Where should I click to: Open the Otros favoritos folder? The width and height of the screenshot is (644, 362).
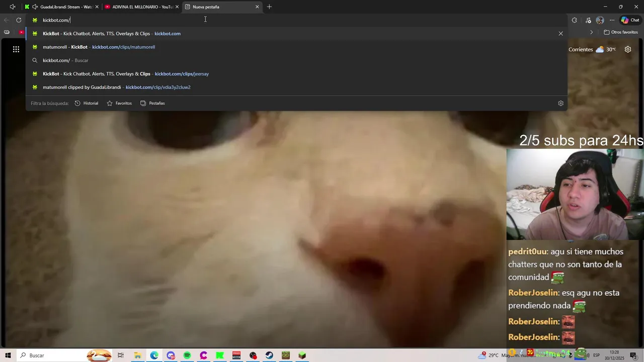pos(621,32)
